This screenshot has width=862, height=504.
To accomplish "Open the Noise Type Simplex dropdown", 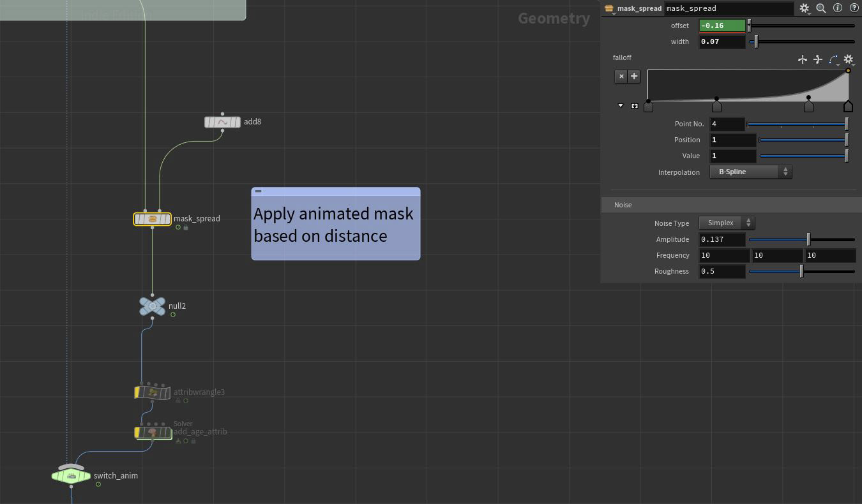I will 726,223.
